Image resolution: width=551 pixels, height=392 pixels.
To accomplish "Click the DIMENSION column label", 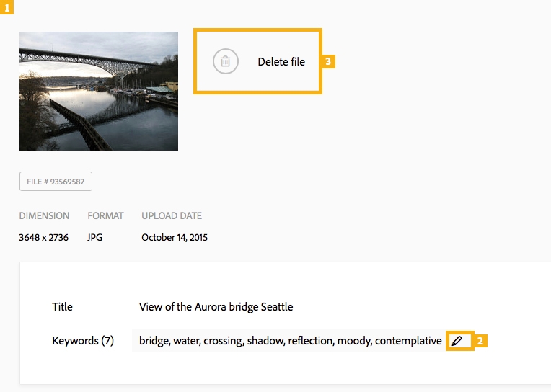I will 44,215.
